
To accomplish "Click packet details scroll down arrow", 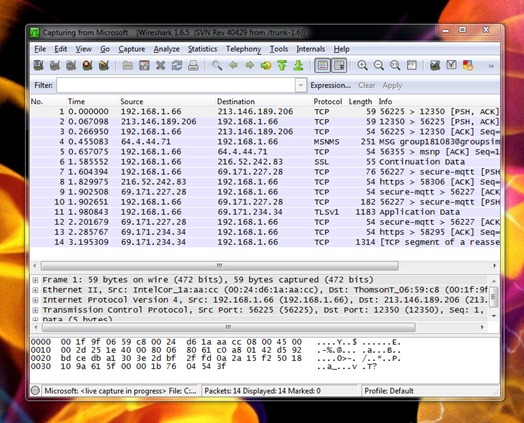I will 494,315.
